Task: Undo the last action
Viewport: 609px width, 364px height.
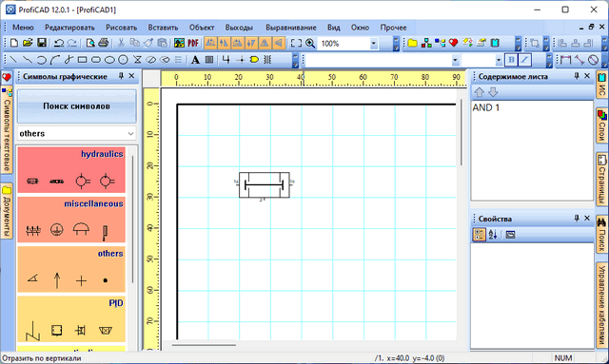Action: coord(59,43)
